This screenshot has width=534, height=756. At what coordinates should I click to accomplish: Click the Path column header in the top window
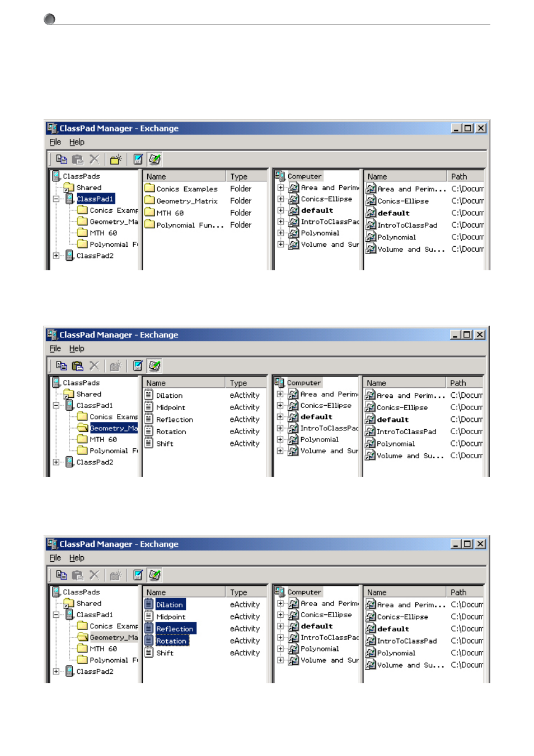[465, 176]
